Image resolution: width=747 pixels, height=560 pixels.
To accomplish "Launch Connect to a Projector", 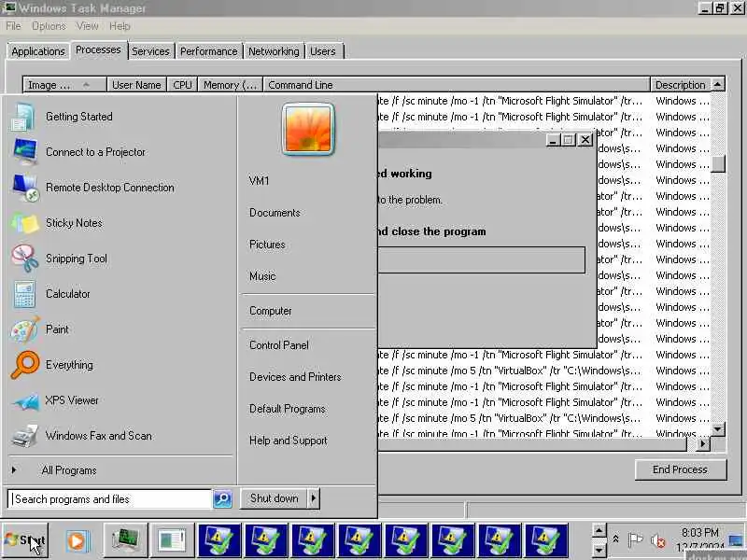I will (x=95, y=152).
